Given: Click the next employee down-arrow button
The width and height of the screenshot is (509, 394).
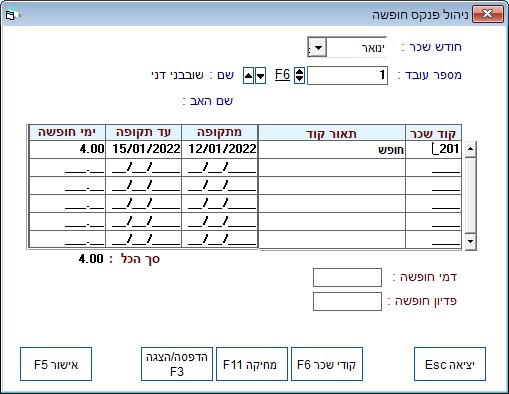Looking at the screenshot, I should pos(260,76).
